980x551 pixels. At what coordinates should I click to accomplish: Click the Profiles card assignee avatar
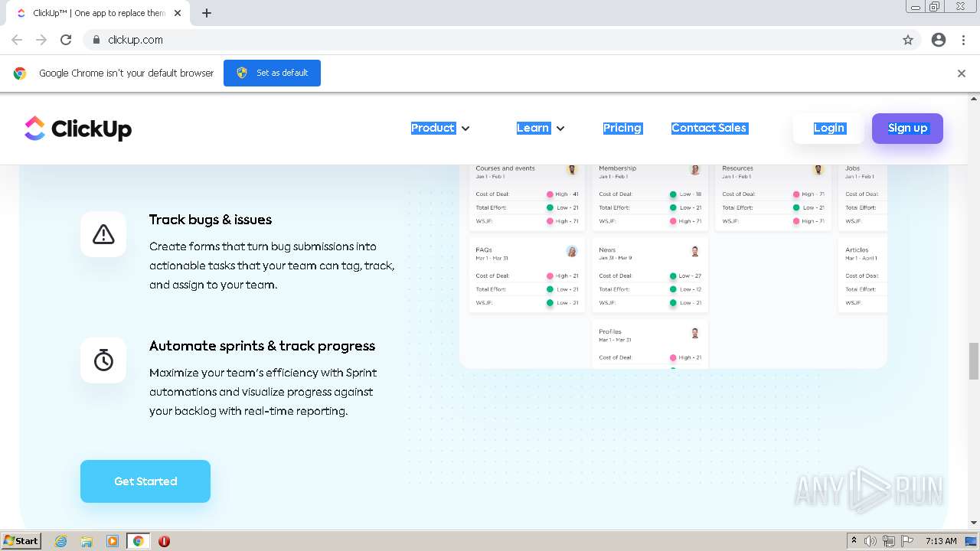click(x=695, y=333)
